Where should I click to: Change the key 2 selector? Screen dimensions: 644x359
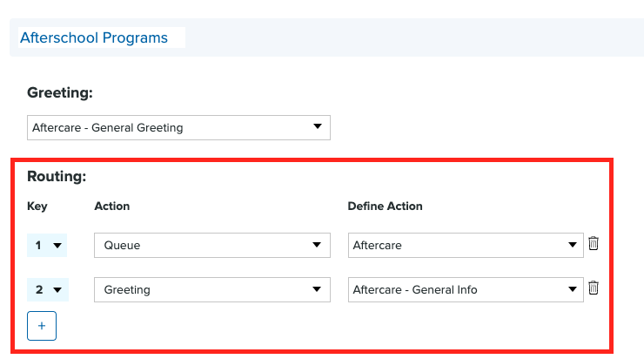tap(47, 290)
